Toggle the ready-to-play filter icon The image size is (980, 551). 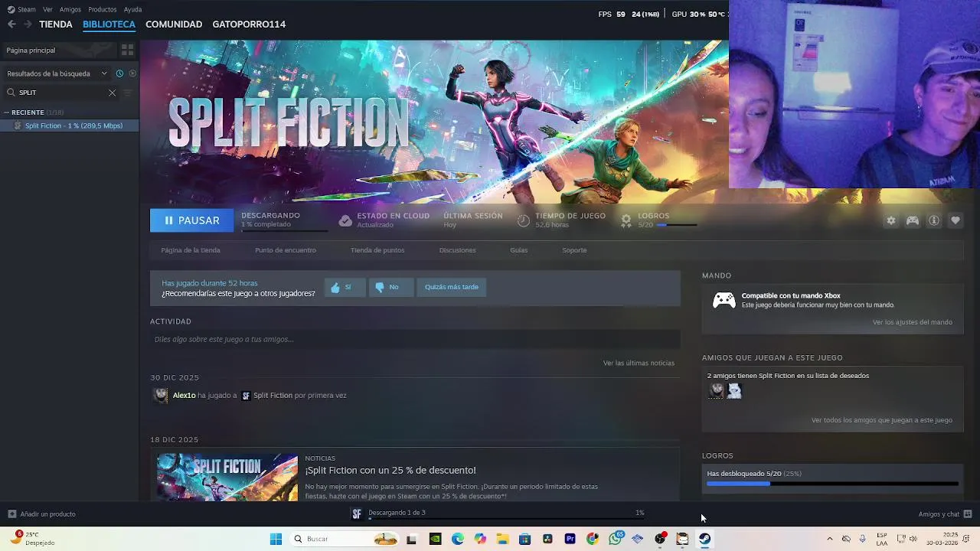coord(132,73)
